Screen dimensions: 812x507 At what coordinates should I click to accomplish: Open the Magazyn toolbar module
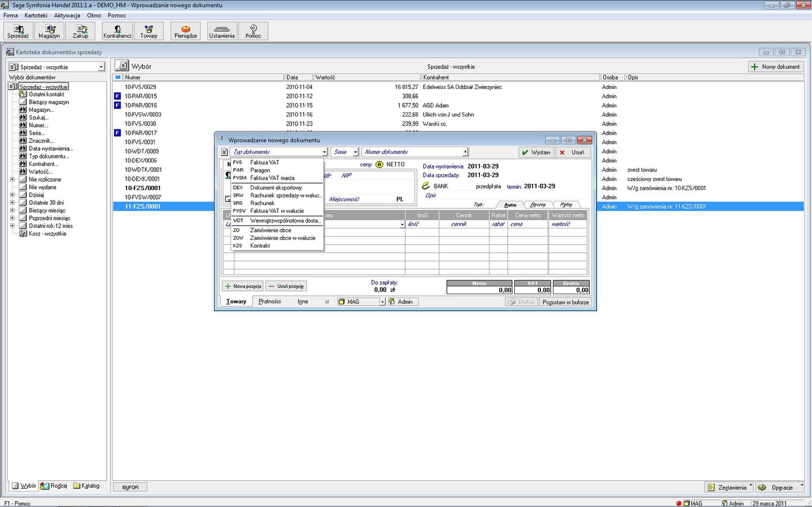[x=49, y=31]
